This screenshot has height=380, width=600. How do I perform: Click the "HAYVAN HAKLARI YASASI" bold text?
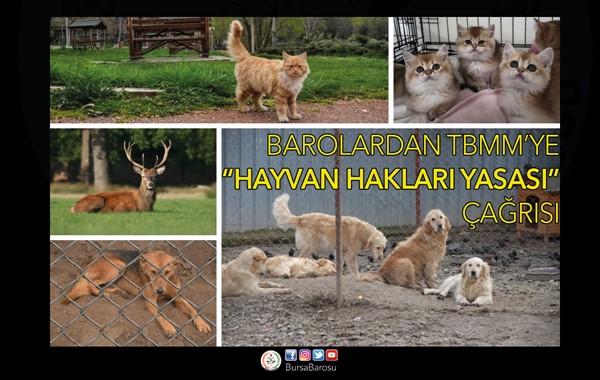(x=392, y=179)
